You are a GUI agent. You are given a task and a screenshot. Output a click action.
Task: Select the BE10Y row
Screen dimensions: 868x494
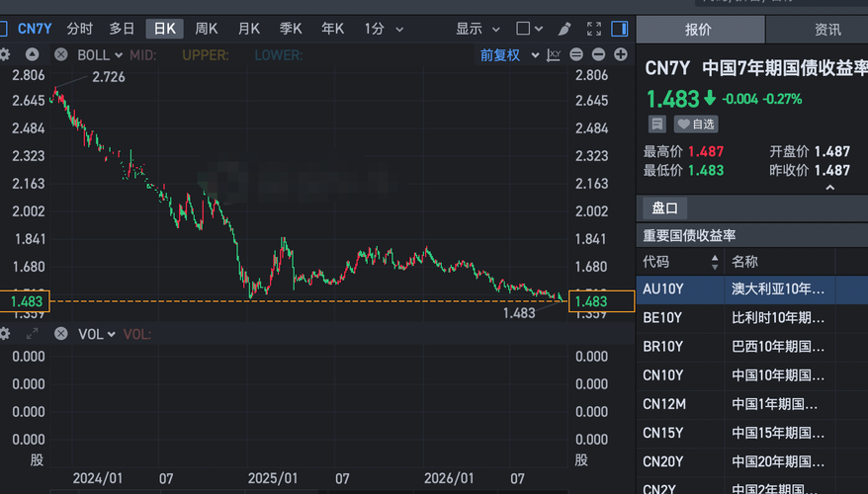point(752,318)
